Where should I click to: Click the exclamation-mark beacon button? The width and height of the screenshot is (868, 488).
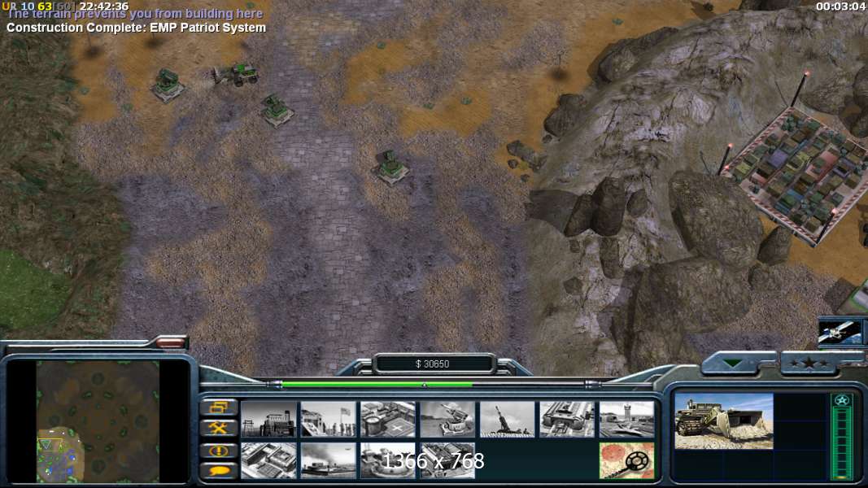[218, 451]
